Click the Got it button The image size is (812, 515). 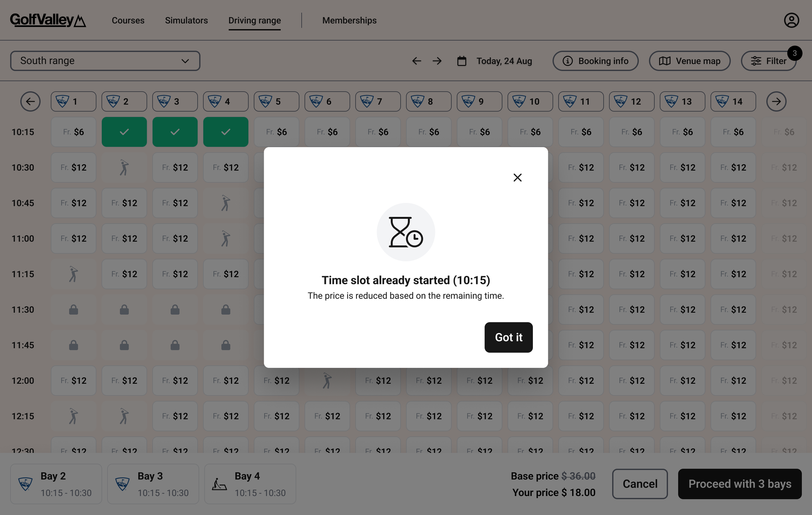point(508,337)
